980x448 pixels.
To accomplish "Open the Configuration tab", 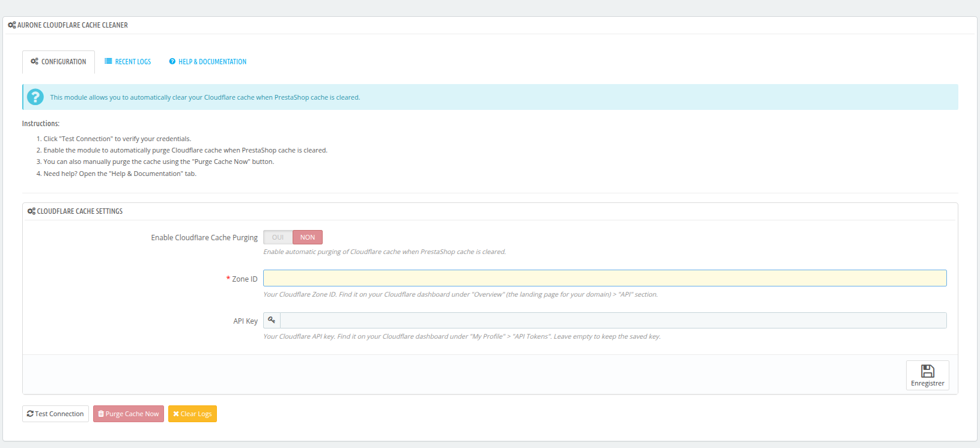I will 58,62.
